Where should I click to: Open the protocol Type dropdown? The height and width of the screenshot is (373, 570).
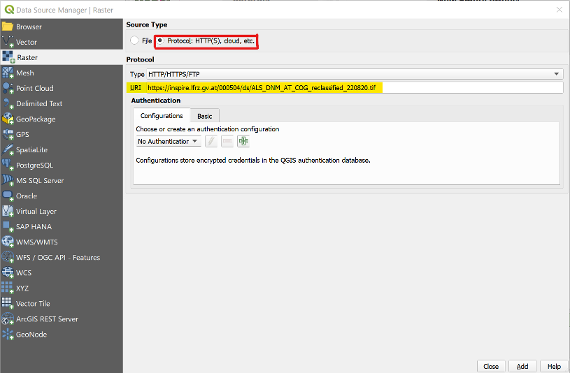[355, 74]
